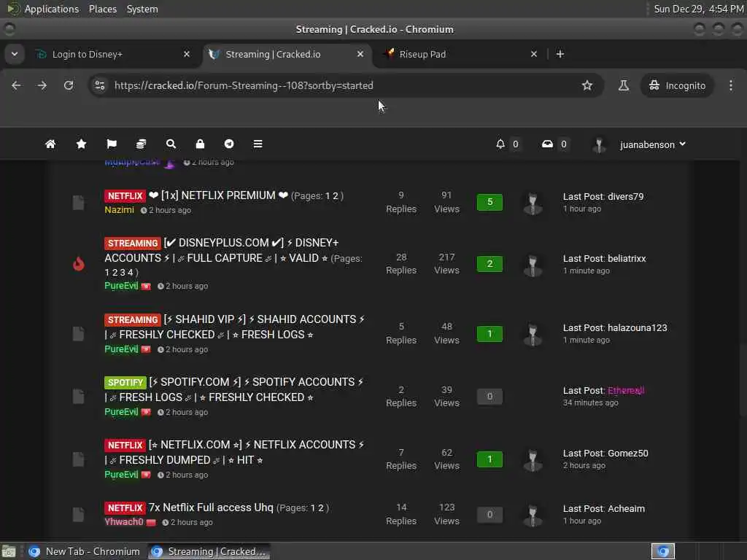Open forum search magnifier icon
This screenshot has width=747, height=560.
click(x=171, y=144)
